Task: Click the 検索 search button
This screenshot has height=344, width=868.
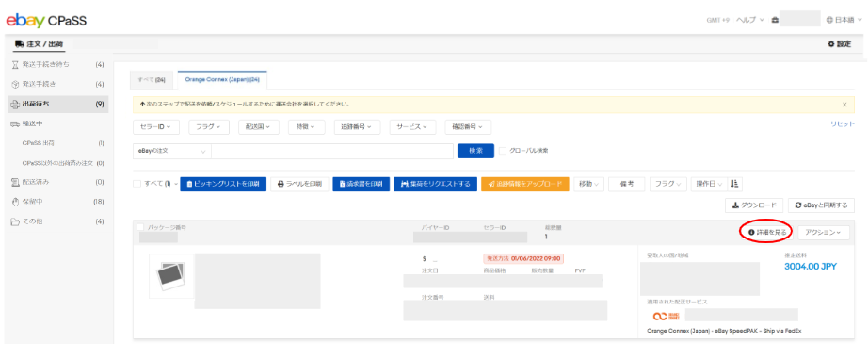Action: click(475, 151)
